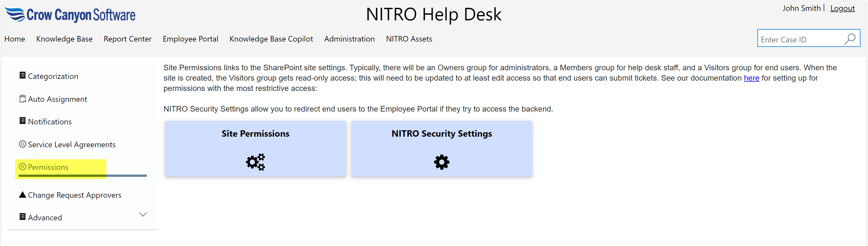Click the Site Permissions gears icon
Viewport: 868px width, 246px height.
(x=255, y=162)
